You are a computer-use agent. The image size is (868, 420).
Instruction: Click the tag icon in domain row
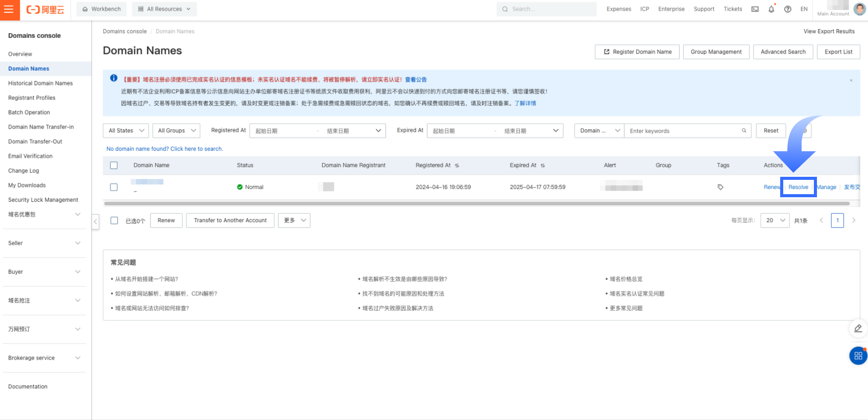[x=720, y=187]
